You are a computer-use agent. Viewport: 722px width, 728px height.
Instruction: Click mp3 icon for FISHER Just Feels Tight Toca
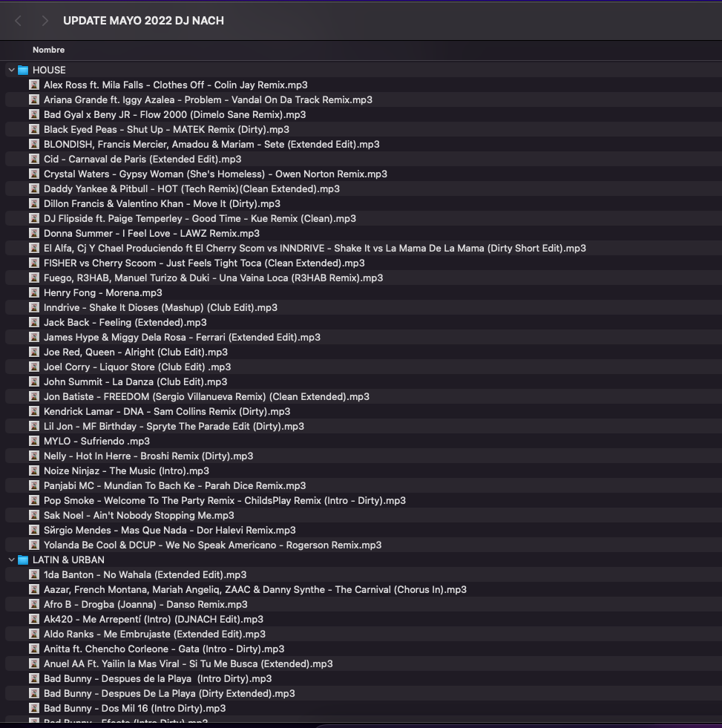(34, 263)
